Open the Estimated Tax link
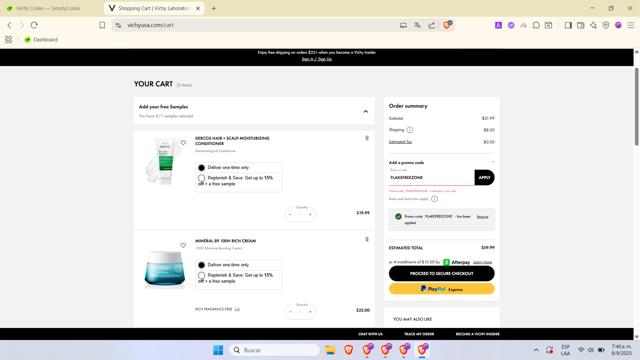The width and height of the screenshot is (640, 360). (400, 142)
